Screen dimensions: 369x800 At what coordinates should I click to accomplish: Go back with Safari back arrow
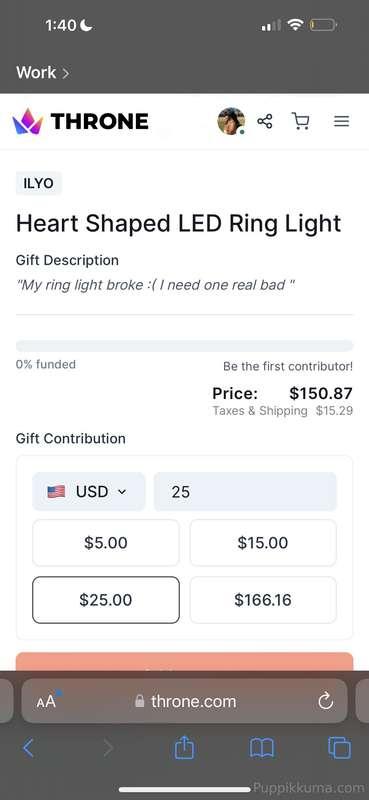click(x=29, y=748)
